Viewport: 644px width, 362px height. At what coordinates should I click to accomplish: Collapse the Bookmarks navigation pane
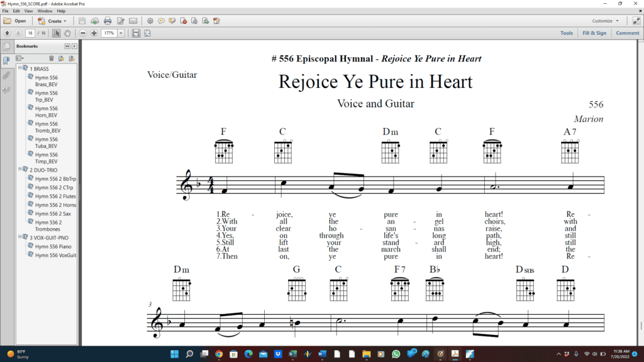pyautogui.click(x=67, y=47)
